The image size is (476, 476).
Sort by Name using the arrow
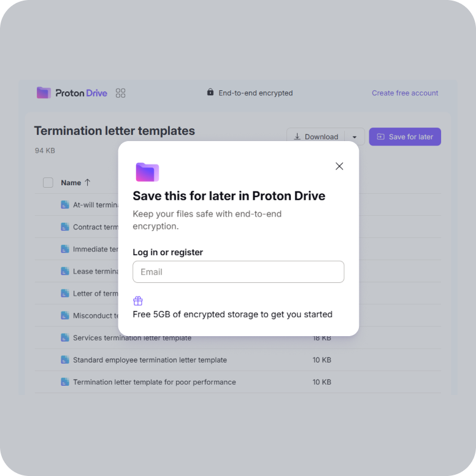click(88, 182)
